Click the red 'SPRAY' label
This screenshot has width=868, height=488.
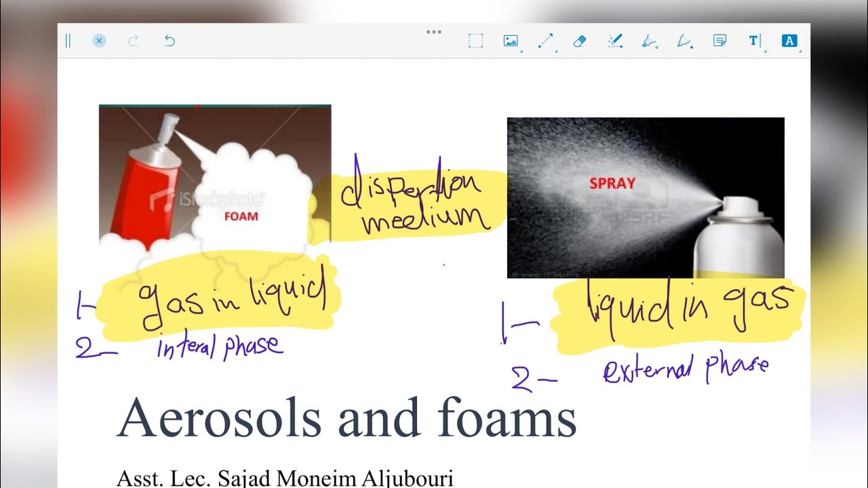612,183
